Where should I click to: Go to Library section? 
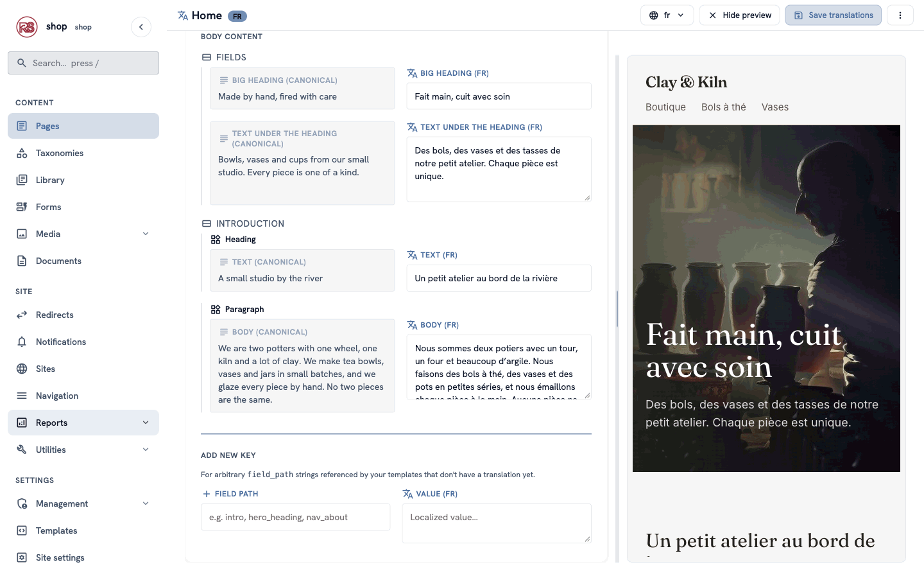[x=83, y=180]
